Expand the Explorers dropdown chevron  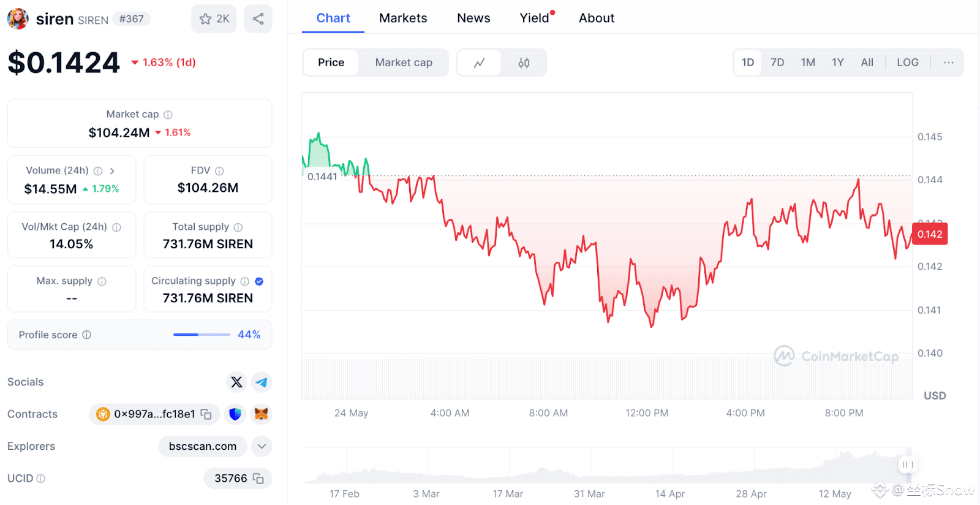point(262,446)
